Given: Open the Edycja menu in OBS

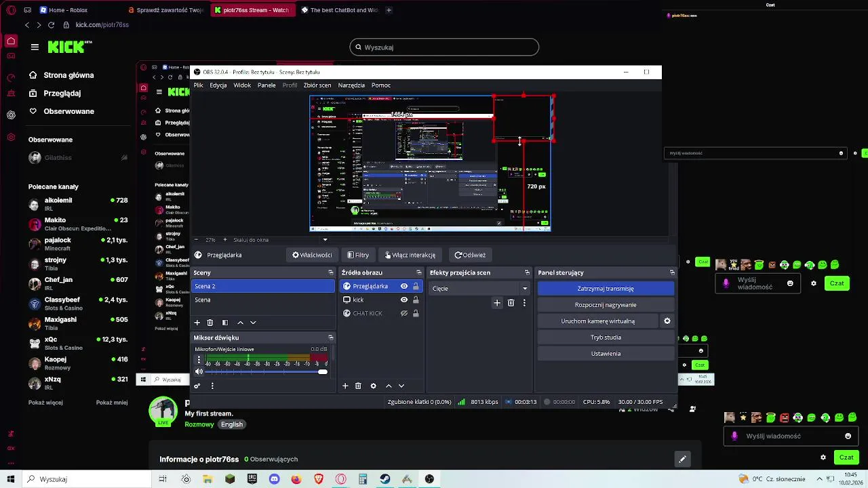Looking at the screenshot, I should tap(218, 85).
